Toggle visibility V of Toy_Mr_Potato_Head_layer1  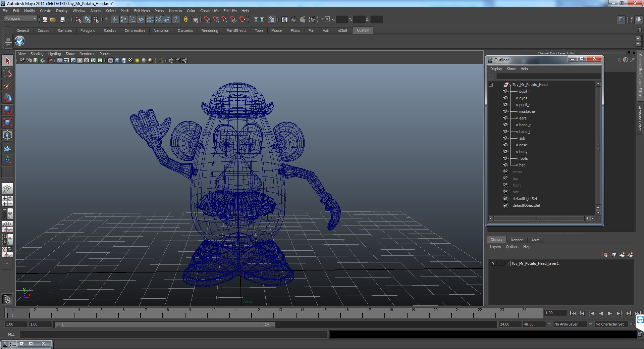(x=493, y=263)
